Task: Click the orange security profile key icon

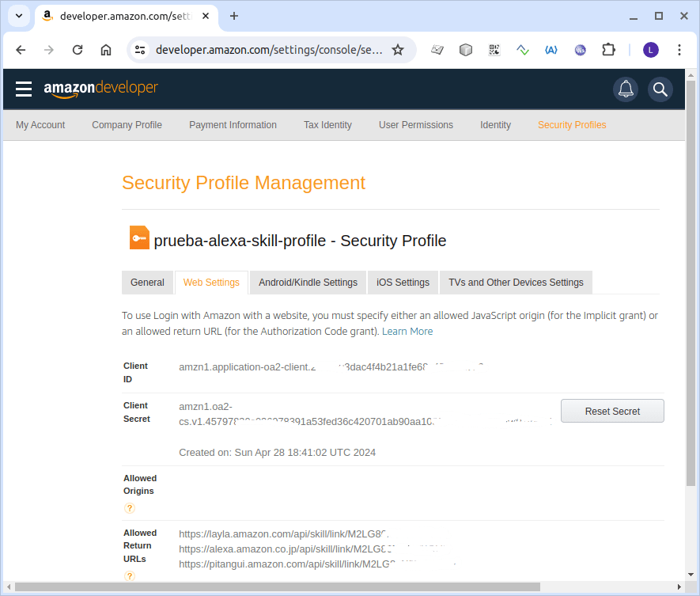Action: point(139,237)
